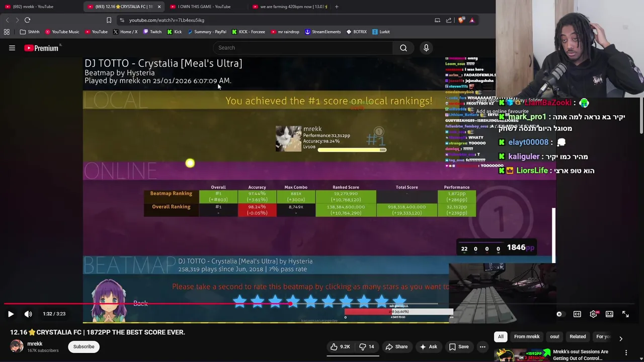
Task: Open mrekk channel name link
Action: coord(35,343)
